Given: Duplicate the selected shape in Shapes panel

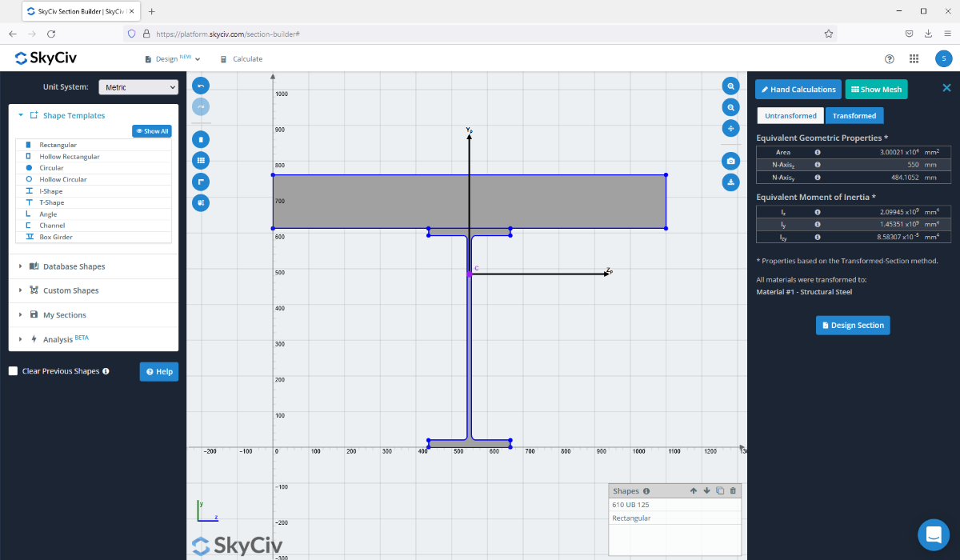Looking at the screenshot, I should tap(719, 490).
